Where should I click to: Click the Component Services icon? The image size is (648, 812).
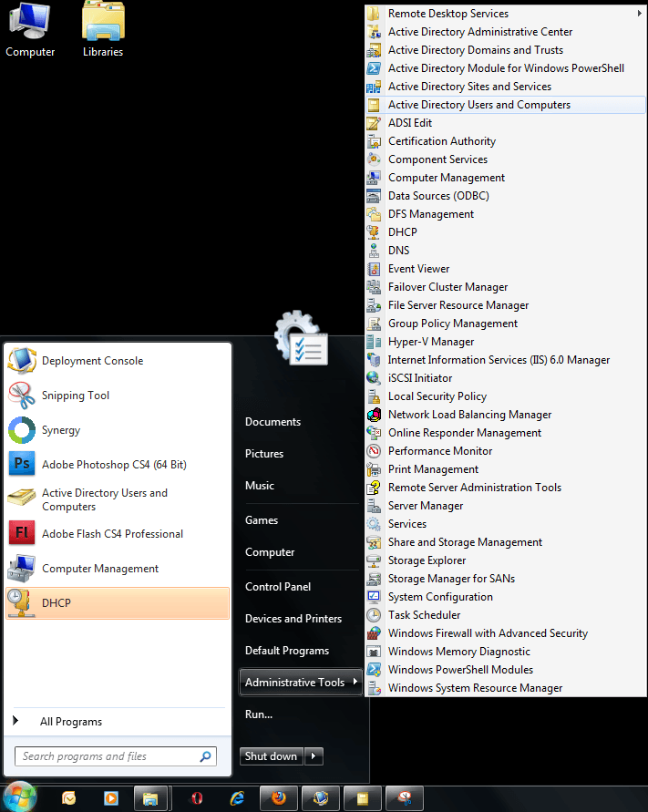tap(374, 159)
